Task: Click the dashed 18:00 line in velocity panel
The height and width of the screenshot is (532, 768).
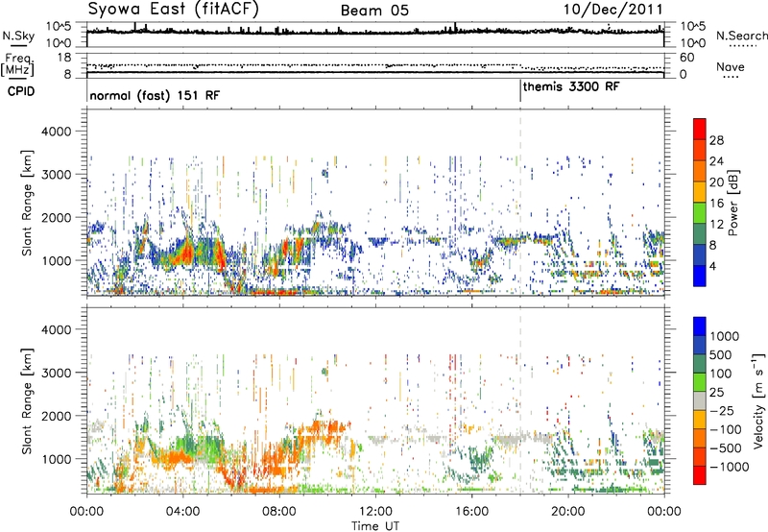Action: coord(520,399)
